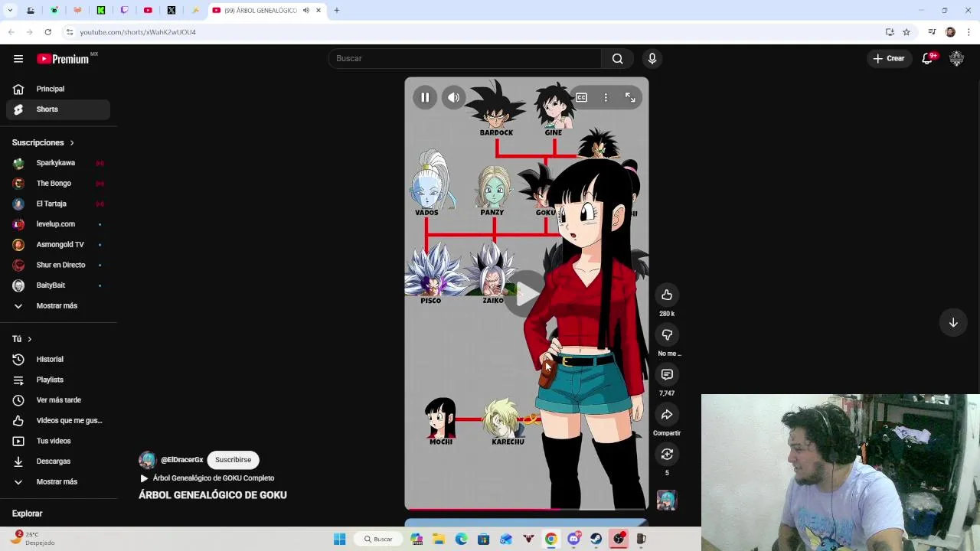Screen dimensions: 980x551
Task: Open Steam from the taskbar
Action: [596, 539]
